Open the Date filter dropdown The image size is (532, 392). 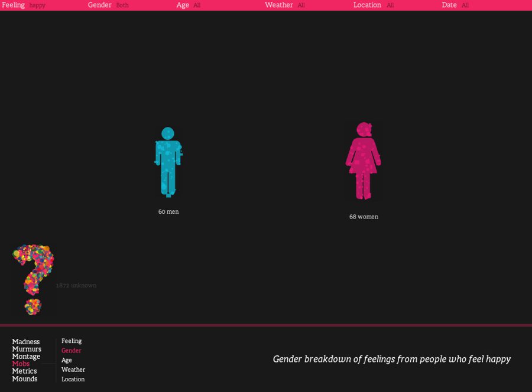[x=455, y=5]
